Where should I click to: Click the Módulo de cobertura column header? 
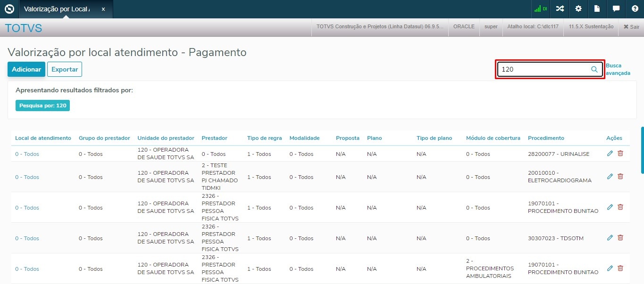(x=493, y=138)
